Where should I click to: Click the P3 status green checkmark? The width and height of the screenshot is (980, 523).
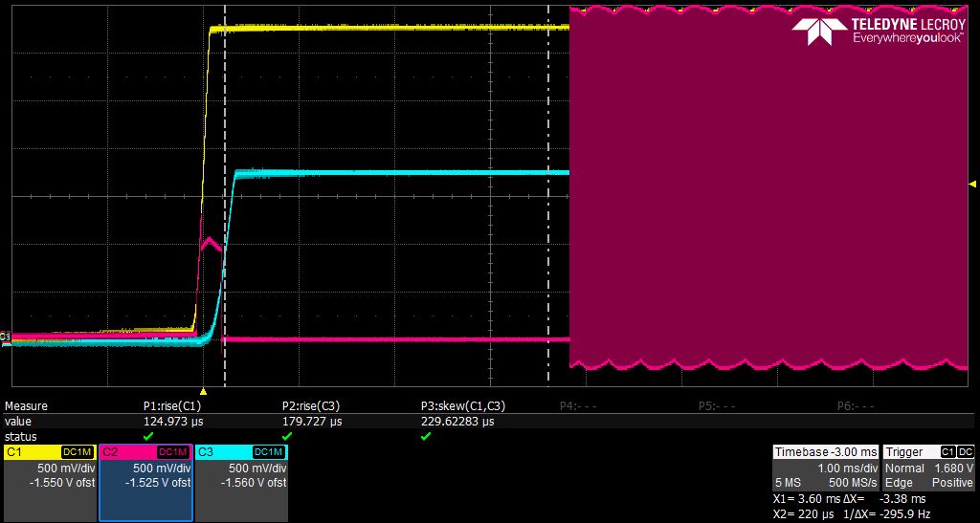point(426,436)
